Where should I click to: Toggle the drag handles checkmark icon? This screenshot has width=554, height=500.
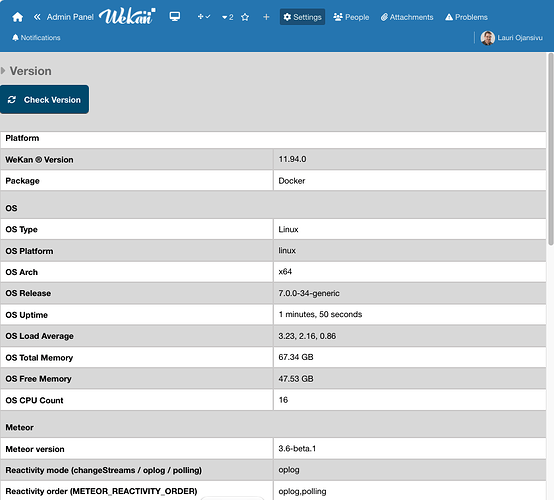(204, 17)
